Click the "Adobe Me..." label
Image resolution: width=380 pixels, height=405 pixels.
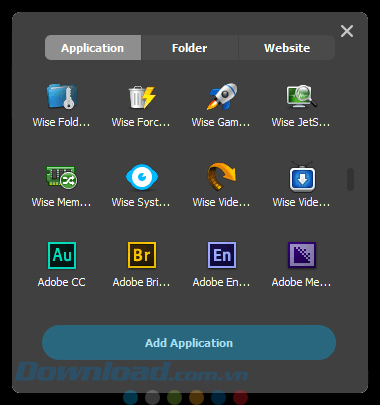coord(301,282)
